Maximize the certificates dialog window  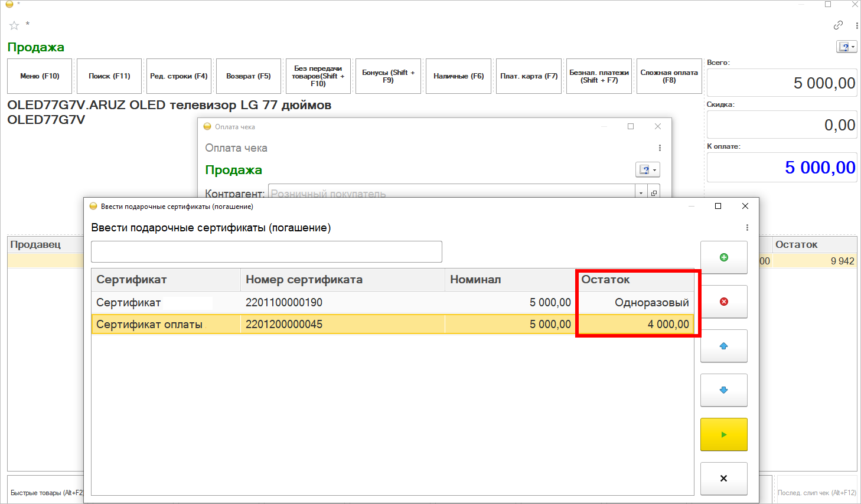coord(718,206)
